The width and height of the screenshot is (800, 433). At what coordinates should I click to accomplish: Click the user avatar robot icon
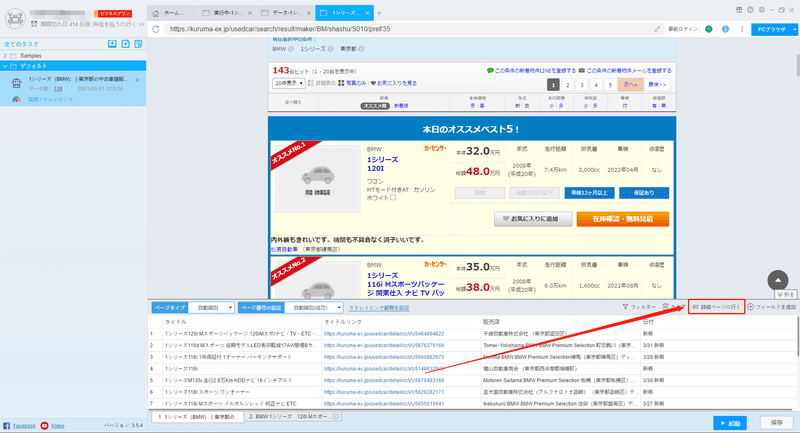15,18
